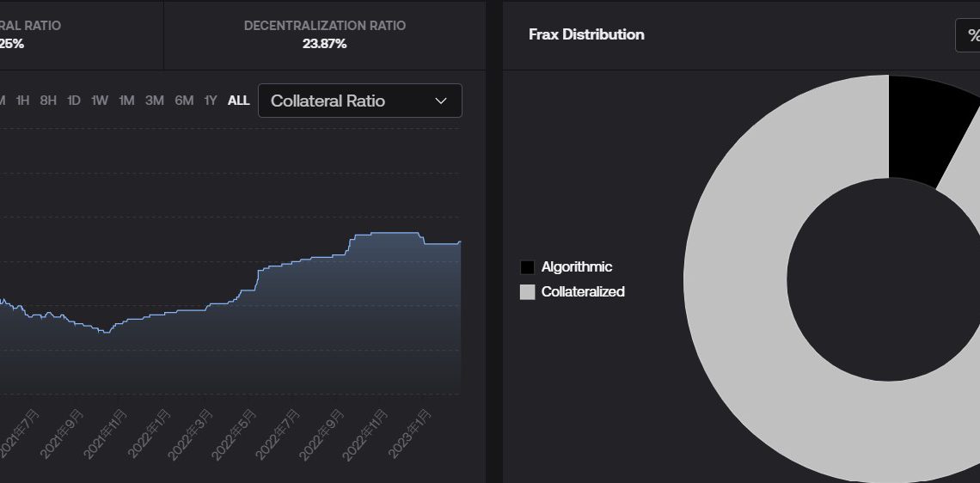Click the black Algorithmic legend swatch
This screenshot has height=483, width=980.
click(527, 267)
